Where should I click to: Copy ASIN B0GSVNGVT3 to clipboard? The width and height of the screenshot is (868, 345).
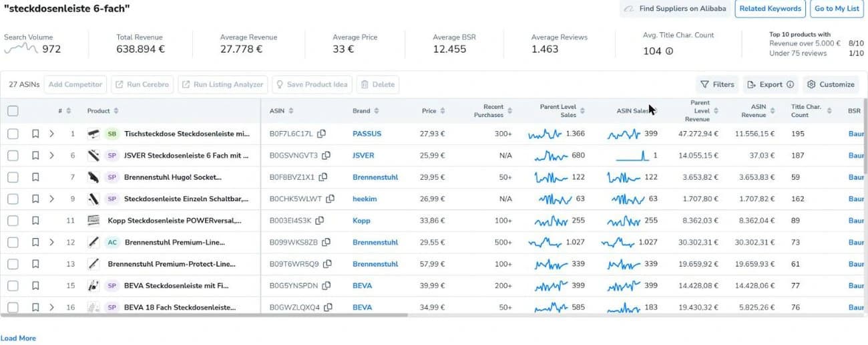coord(327,156)
